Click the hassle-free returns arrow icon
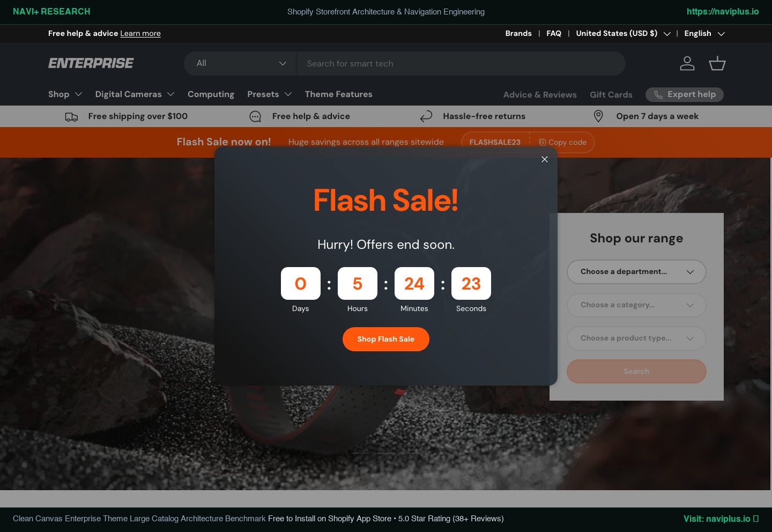This screenshot has height=532, width=772. click(426, 116)
